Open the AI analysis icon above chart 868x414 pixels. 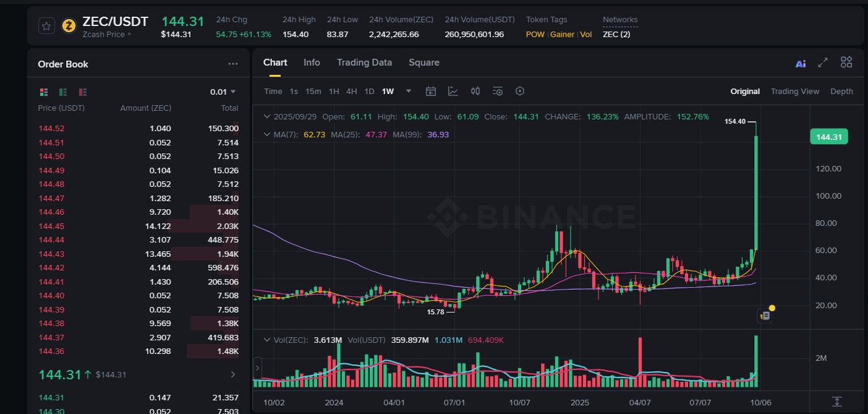pos(801,63)
